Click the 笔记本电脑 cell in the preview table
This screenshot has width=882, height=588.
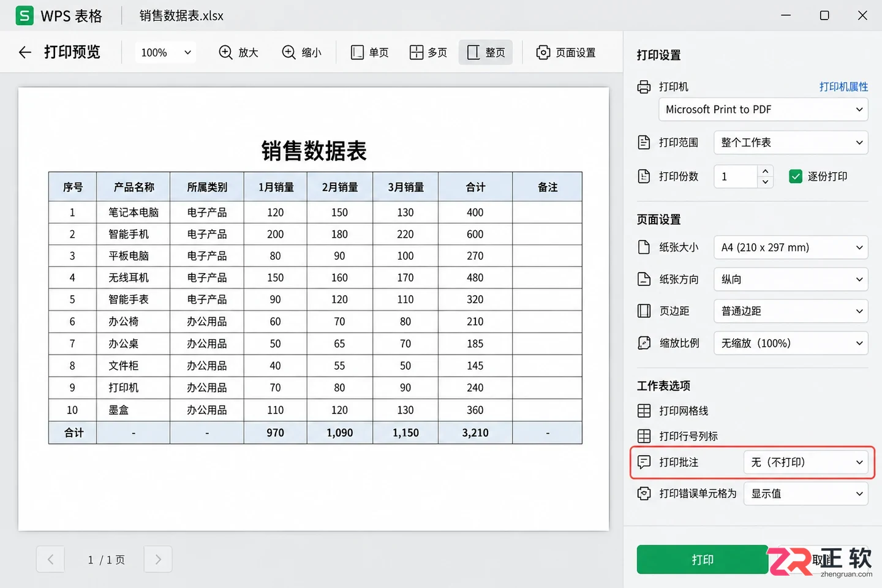click(x=134, y=213)
